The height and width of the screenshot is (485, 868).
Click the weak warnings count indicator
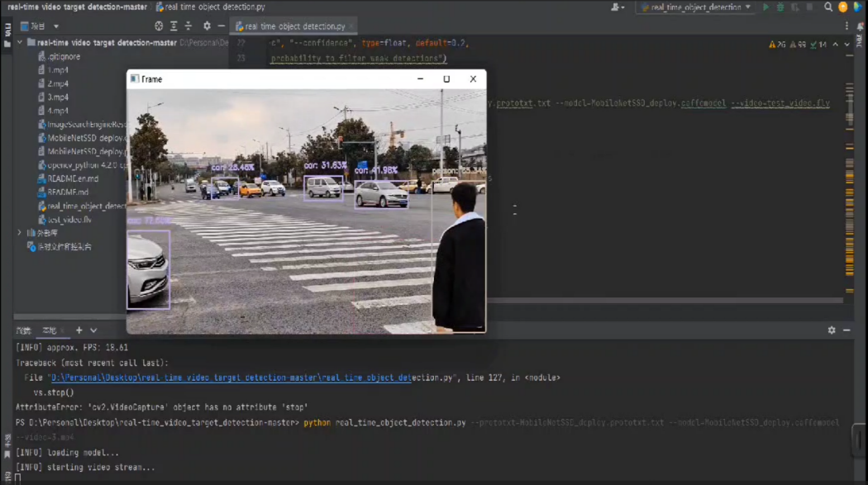[798, 45]
